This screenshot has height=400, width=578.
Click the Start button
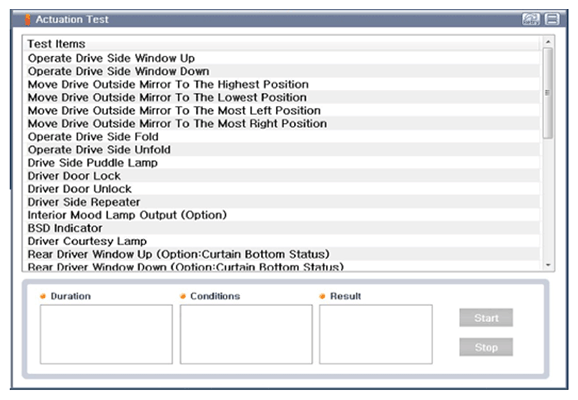click(486, 318)
